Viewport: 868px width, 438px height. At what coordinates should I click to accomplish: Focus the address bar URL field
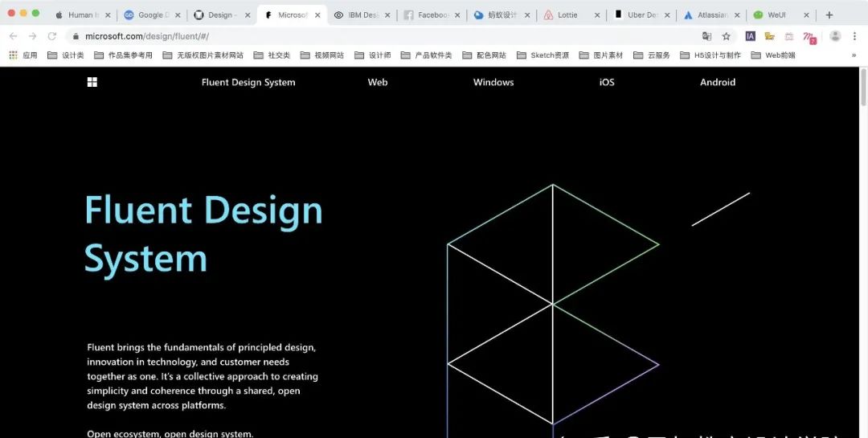pos(387,36)
